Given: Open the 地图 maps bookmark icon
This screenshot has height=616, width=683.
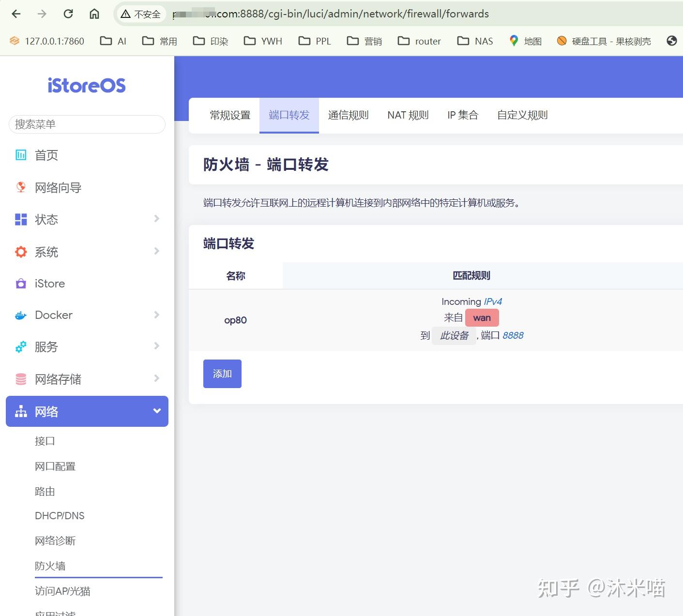Looking at the screenshot, I should click(514, 41).
